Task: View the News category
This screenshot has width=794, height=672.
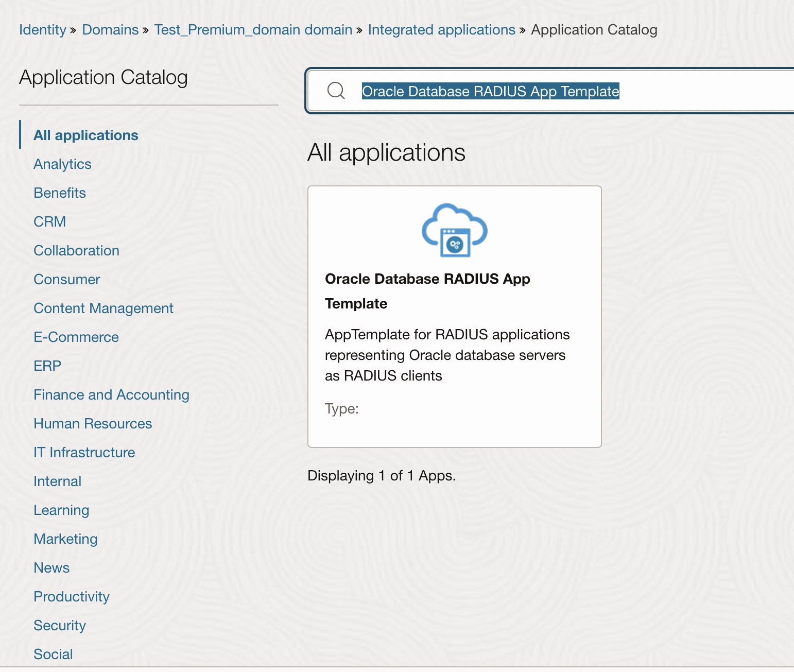Action: tap(51, 567)
